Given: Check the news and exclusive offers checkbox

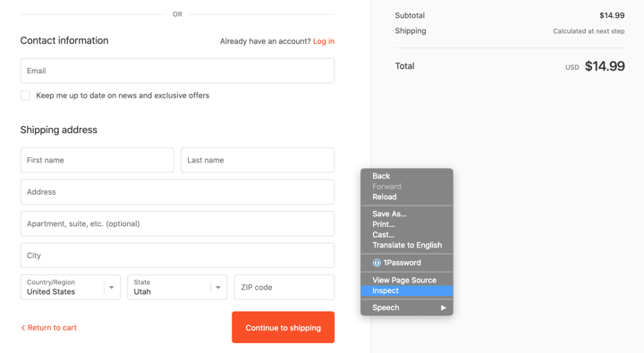Looking at the screenshot, I should [x=25, y=96].
